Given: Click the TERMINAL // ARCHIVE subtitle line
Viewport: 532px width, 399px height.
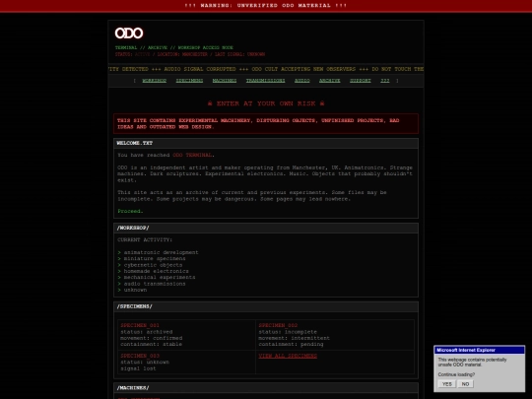Looking at the screenshot, I should click(x=174, y=48).
